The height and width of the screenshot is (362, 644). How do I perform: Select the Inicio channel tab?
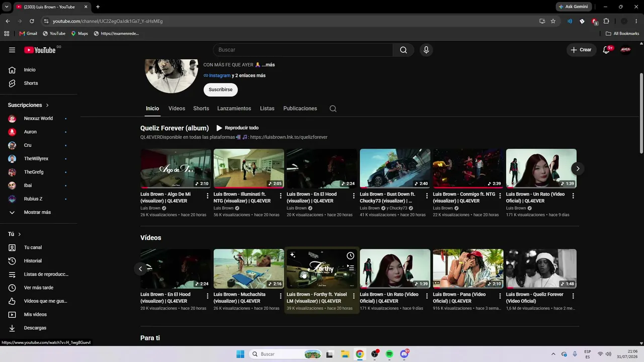coord(152,109)
